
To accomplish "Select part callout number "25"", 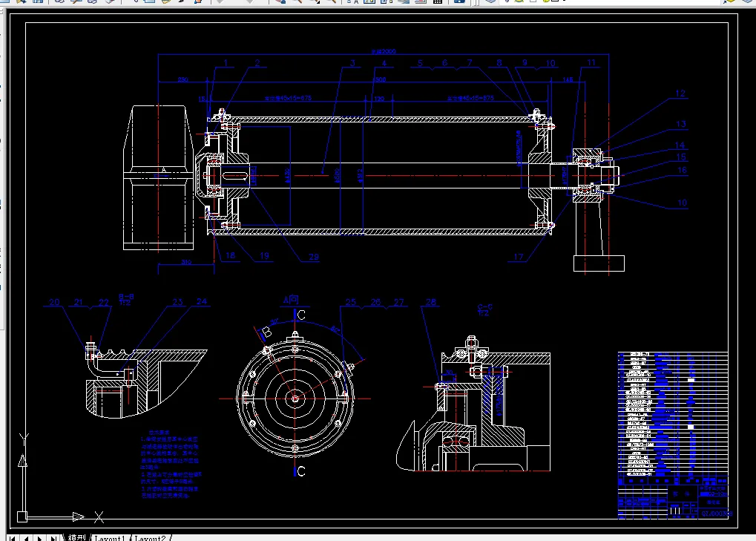I will (350, 302).
